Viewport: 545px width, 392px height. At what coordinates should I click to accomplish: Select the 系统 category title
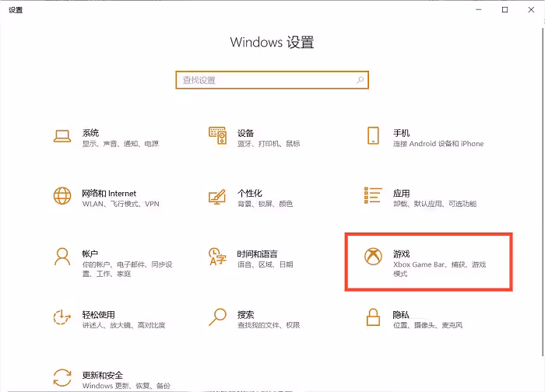coord(90,133)
